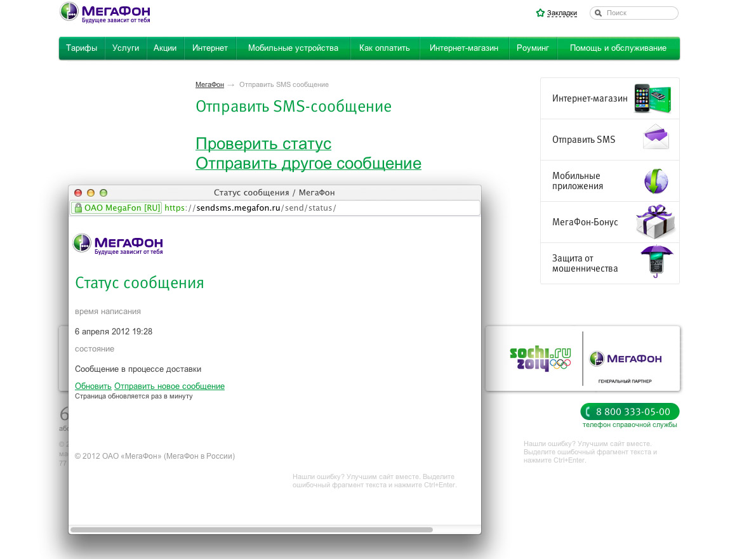Click the Отправить SMS-сообщение heading
Screen dimensions: 756x559
point(294,107)
